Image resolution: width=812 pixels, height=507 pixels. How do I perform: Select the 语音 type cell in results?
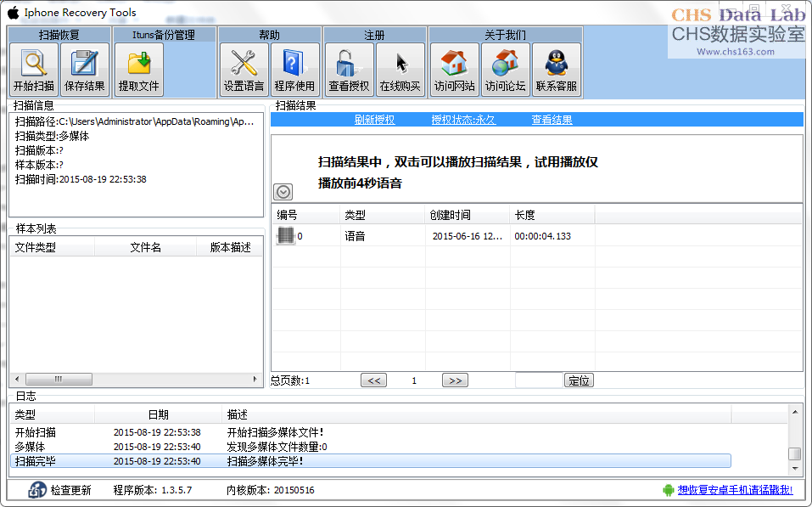(356, 236)
